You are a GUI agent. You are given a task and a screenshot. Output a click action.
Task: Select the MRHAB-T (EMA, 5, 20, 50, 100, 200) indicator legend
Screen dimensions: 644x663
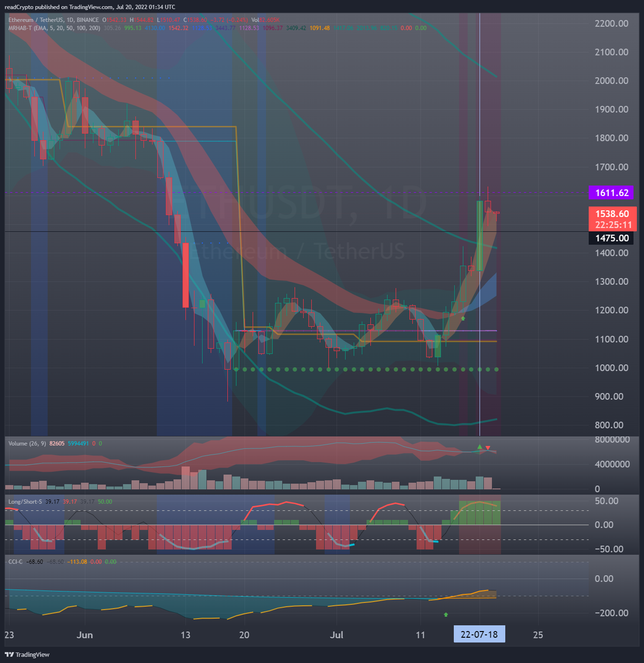coord(54,28)
